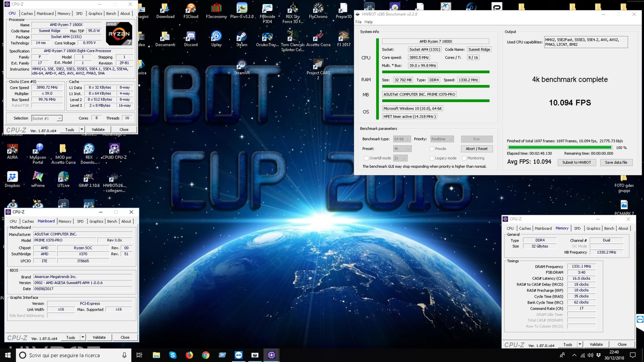Expand the Priority Realtime dropdown
This screenshot has width=644, height=362.
[442, 139]
